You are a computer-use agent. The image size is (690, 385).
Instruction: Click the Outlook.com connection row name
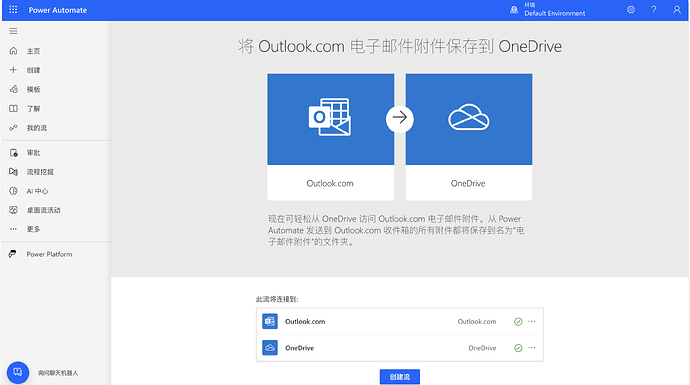(305, 322)
